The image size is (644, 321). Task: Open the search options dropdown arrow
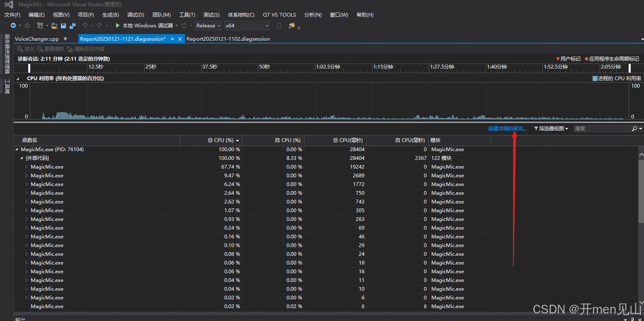tap(641, 129)
